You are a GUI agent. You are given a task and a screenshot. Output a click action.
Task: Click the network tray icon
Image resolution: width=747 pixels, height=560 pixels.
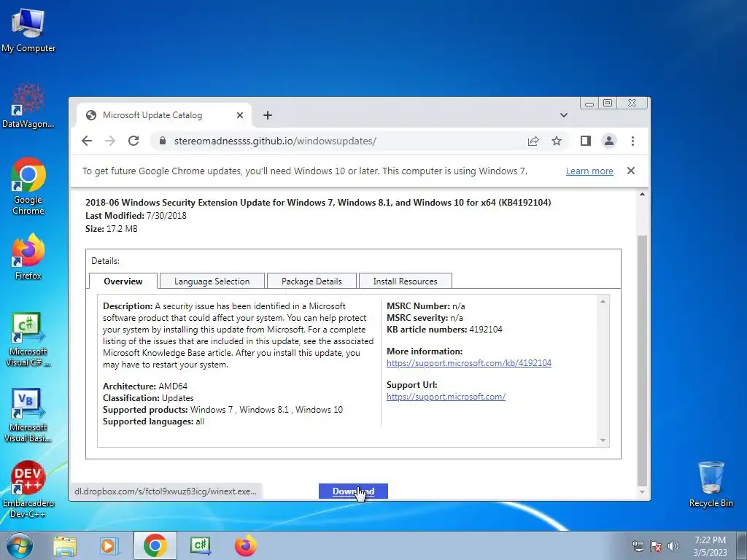point(638,546)
